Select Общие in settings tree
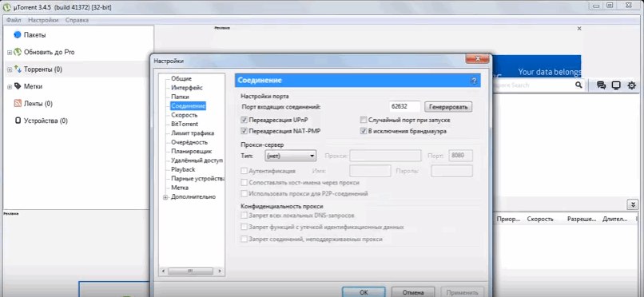 [x=181, y=78]
